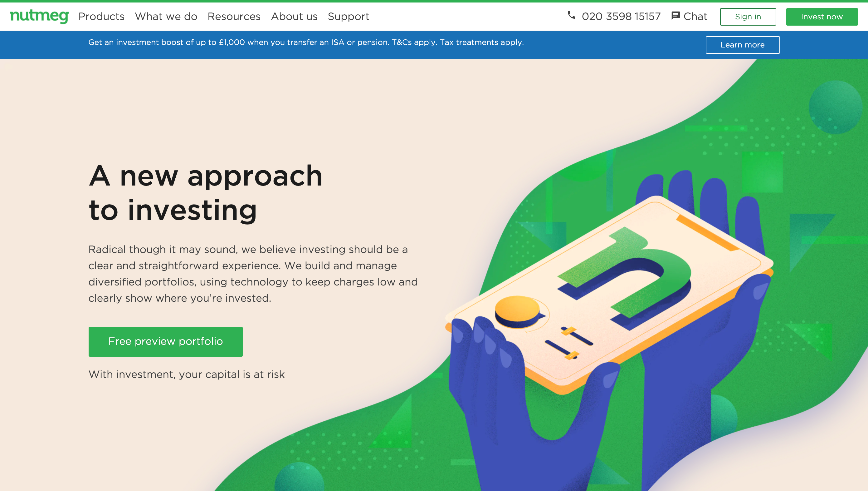Image resolution: width=868 pixels, height=491 pixels.
Task: Expand the Resources navigation item
Action: [x=234, y=16]
